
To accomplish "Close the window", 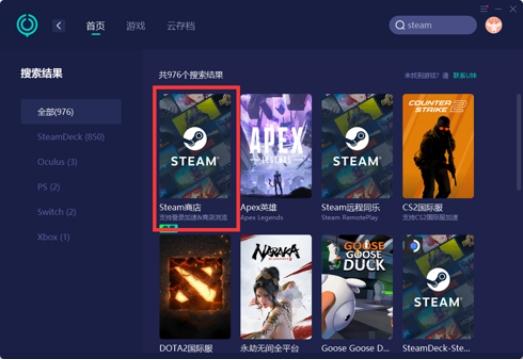I will point(513,9).
